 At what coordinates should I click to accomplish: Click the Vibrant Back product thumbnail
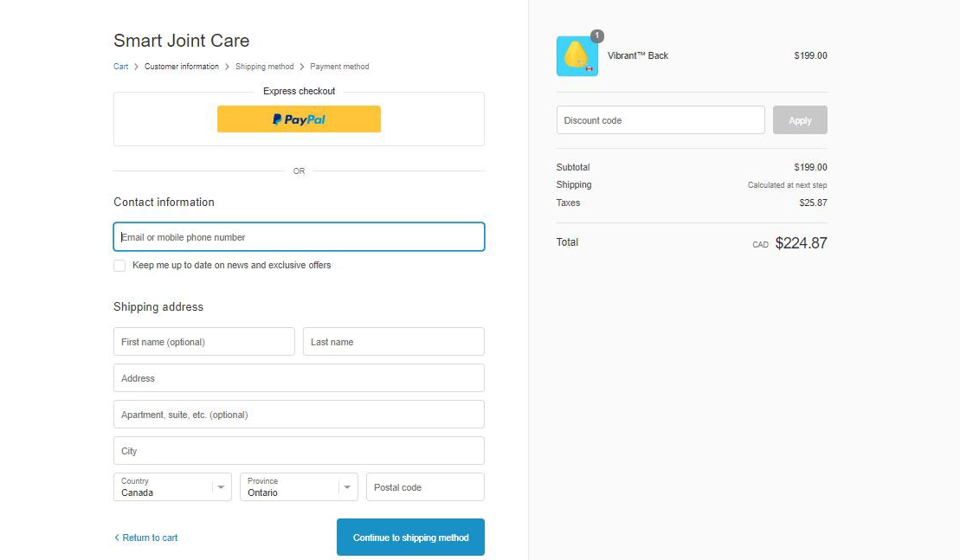pos(577,56)
